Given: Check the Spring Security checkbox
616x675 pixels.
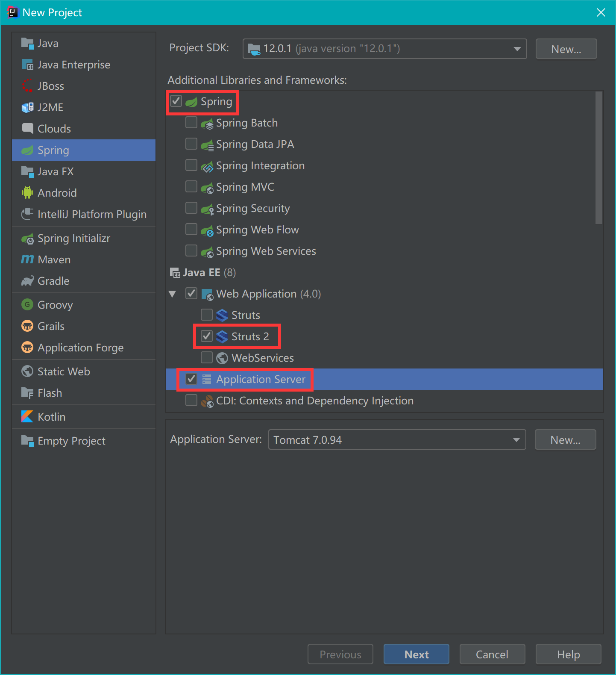Looking at the screenshot, I should 191,208.
